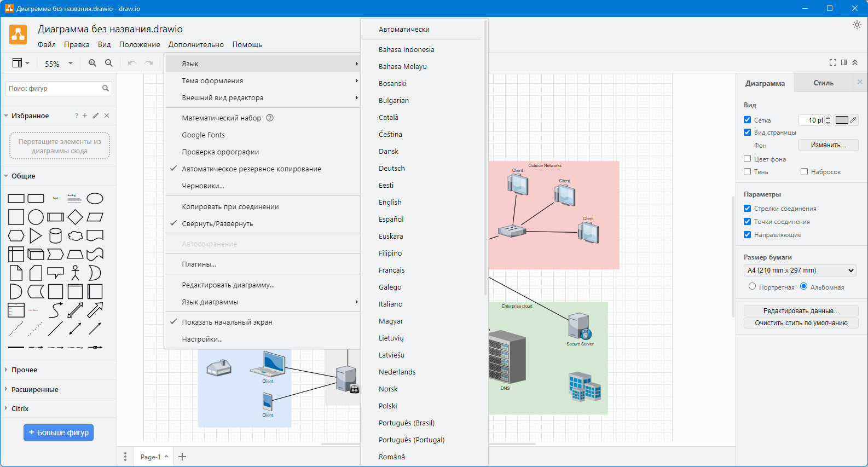Expand the Прочее shapes section
Screen dimensions: 868x467
59,370
